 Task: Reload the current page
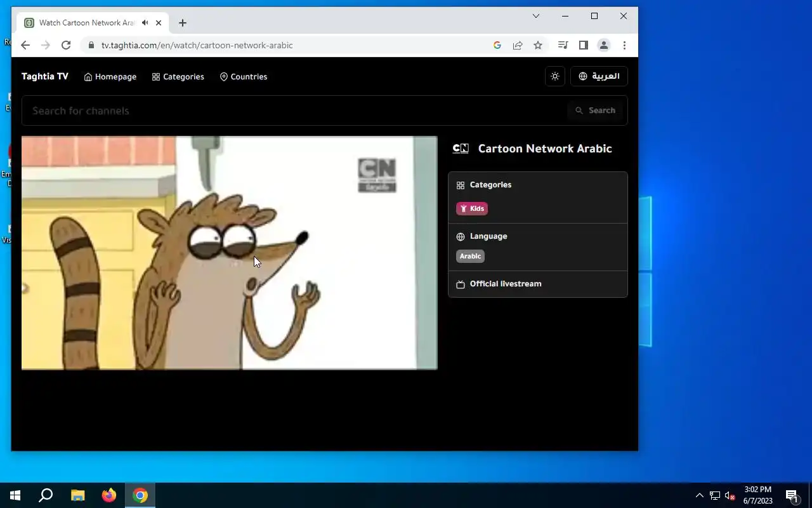coord(66,45)
